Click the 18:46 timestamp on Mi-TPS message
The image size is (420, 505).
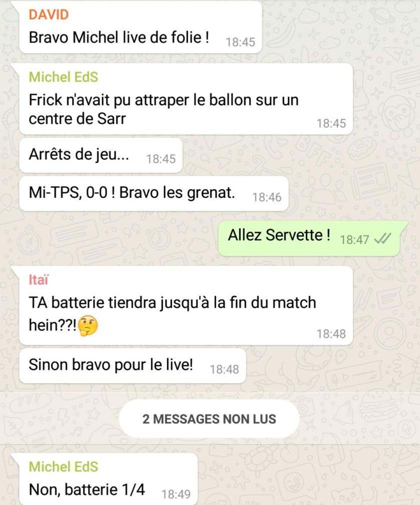[x=267, y=197]
